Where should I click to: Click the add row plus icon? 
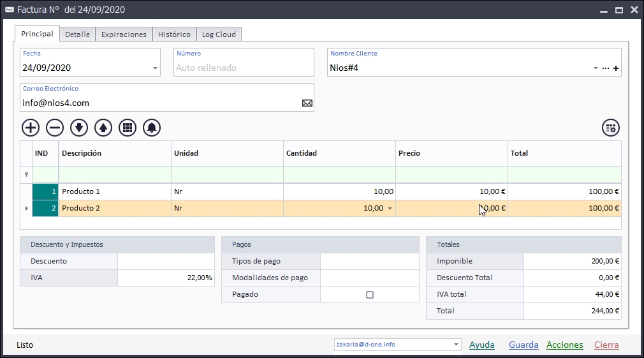[x=31, y=128]
